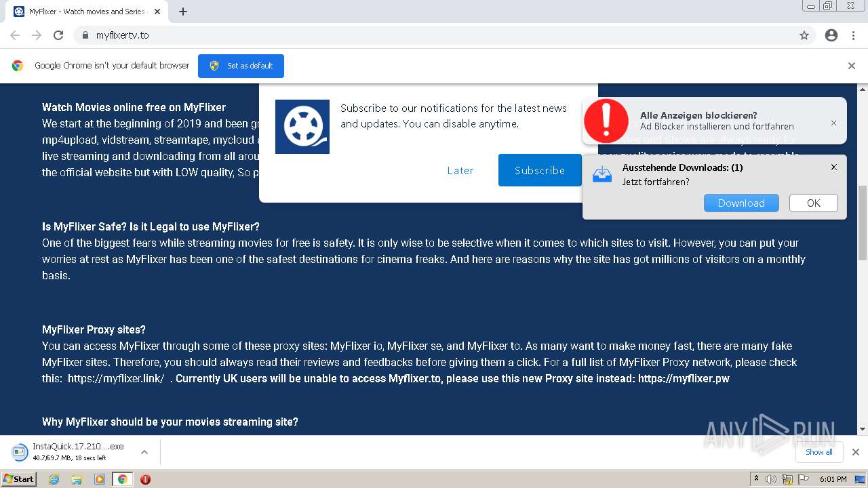Select the MyFlixer tab

point(87,12)
